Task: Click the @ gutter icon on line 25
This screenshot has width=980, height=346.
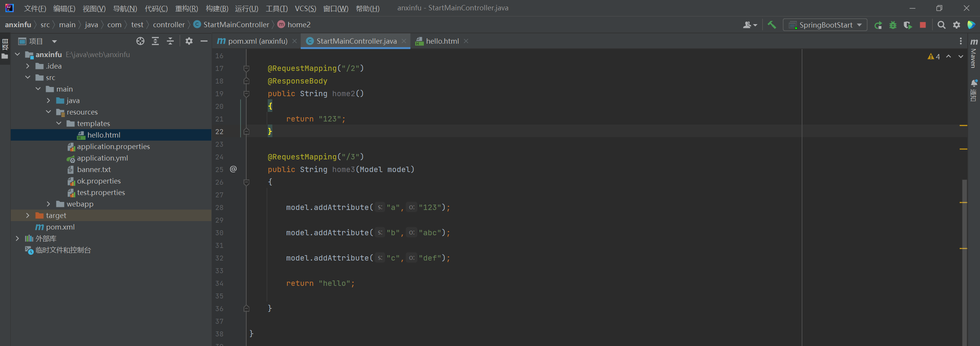Action: pyautogui.click(x=233, y=169)
